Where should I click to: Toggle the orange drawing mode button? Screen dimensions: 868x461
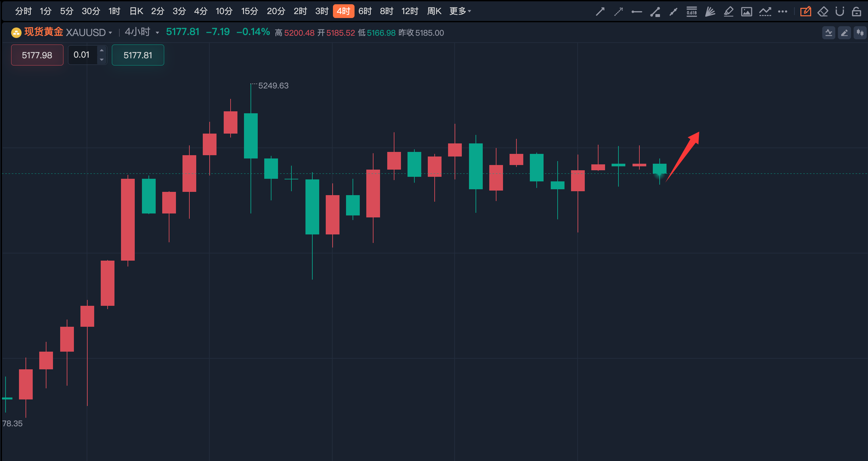pos(805,12)
